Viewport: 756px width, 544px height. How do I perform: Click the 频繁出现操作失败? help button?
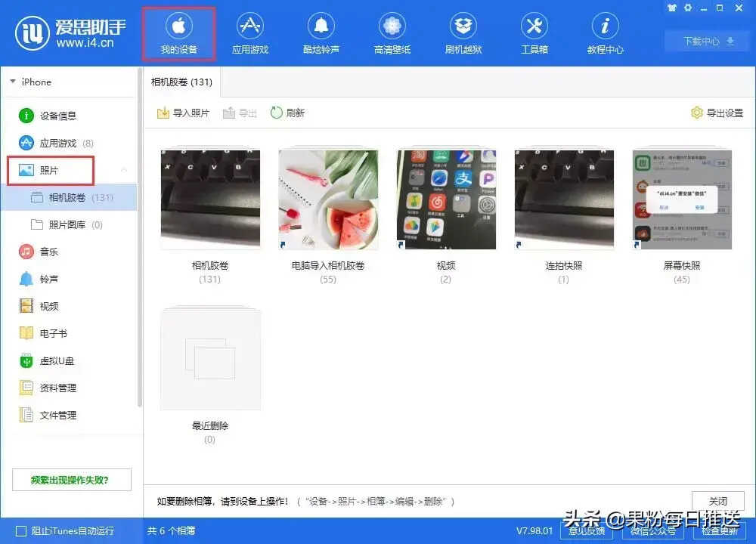coord(71,480)
